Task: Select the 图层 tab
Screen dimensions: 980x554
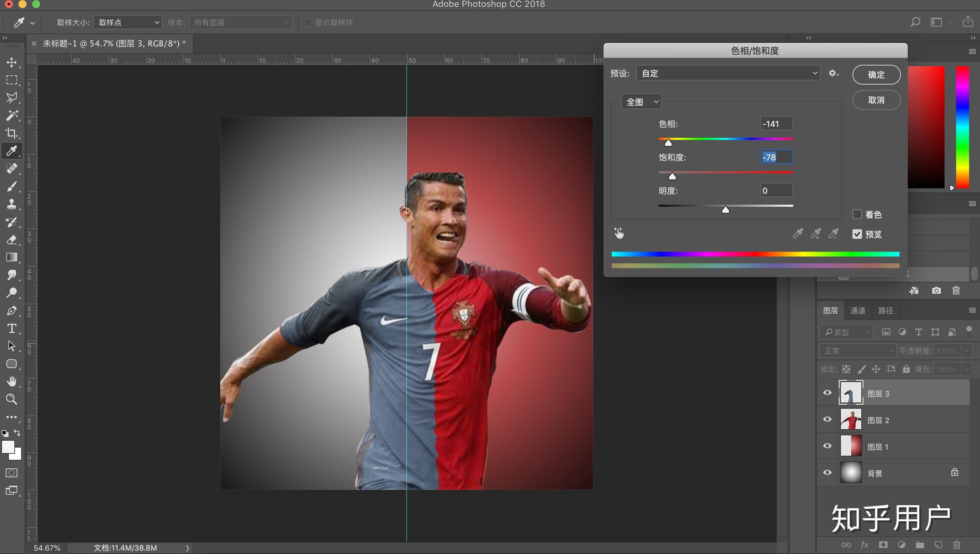Action: click(831, 310)
